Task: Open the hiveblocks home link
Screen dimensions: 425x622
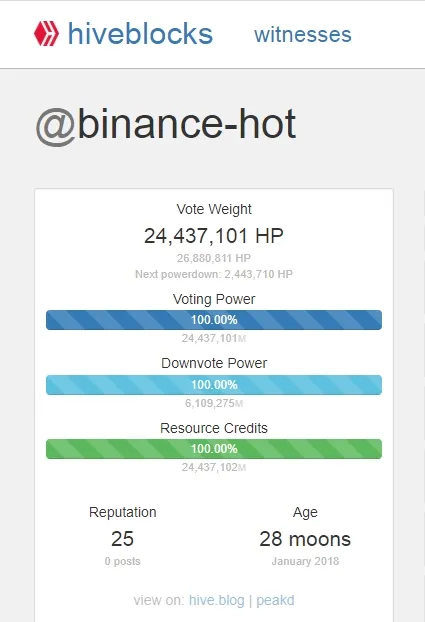Action: [140, 34]
